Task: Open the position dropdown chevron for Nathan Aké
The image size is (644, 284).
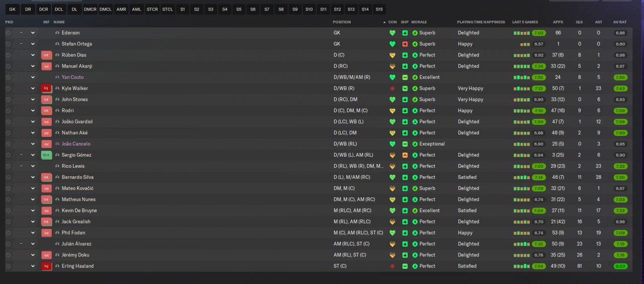Action: [x=33, y=133]
